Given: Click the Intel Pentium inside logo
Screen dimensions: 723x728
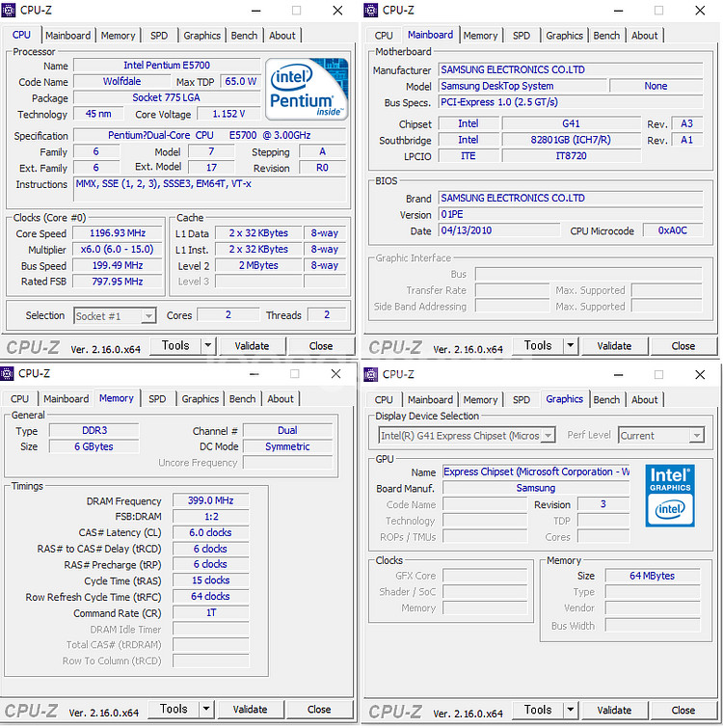Looking at the screenshot, I should pyautogui.click(x=307, y=89).
